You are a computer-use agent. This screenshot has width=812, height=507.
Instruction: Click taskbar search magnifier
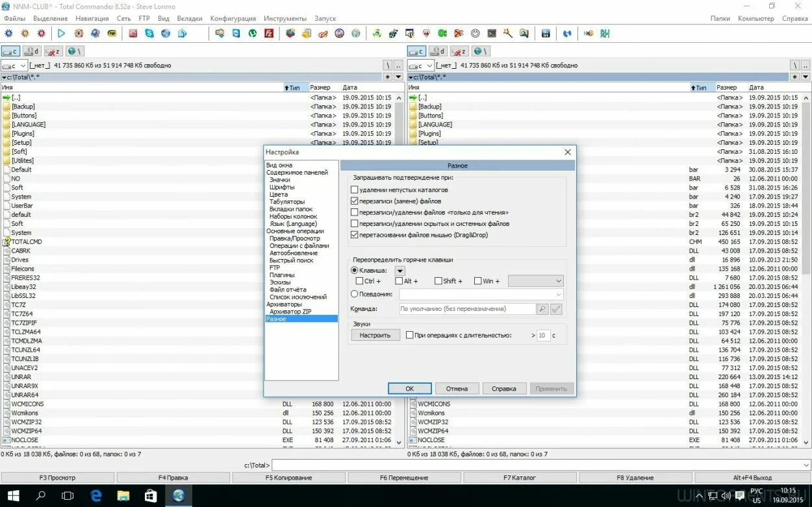point(40,496)
